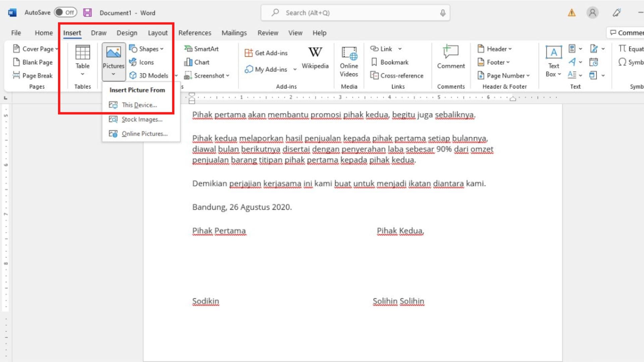The image size is (644, 362).
Task: Open the Wikipedia add-in
Action: pos(315,60)
